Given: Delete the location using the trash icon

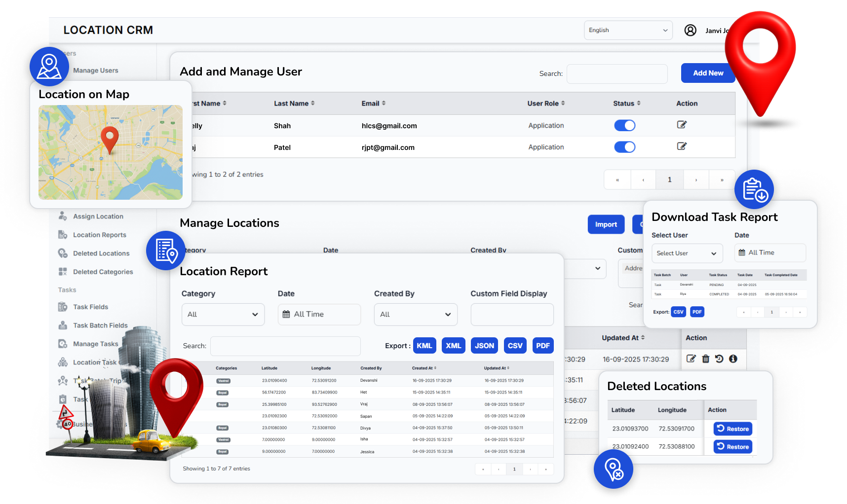Looking at the screenshot, I should coord(705,359).
